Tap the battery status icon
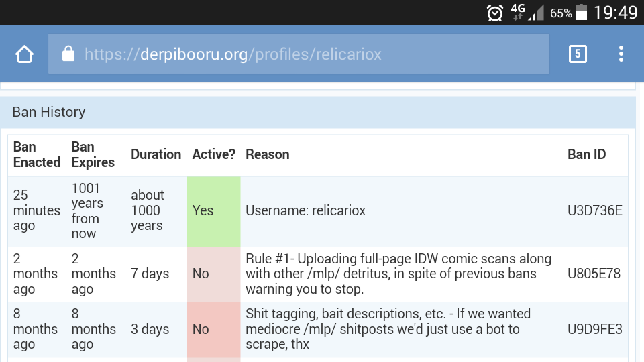 click(581, 13)
